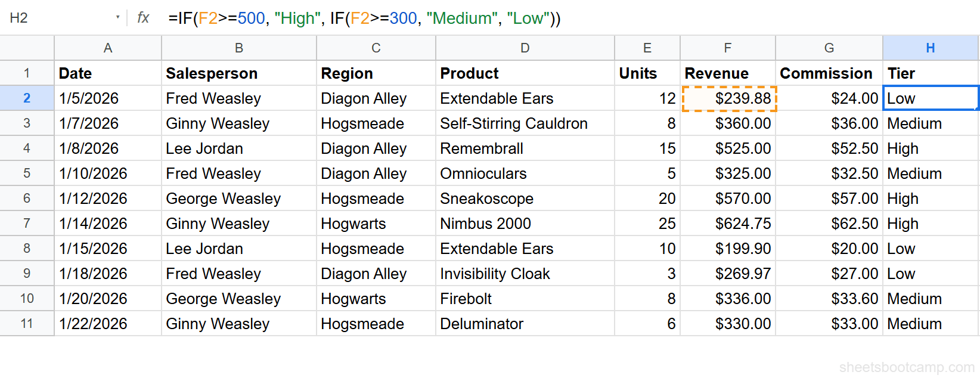The height and width of the screenshot is (378, 980).
Task: Click the Select All corner box
Action: click(x=26, y=48)
